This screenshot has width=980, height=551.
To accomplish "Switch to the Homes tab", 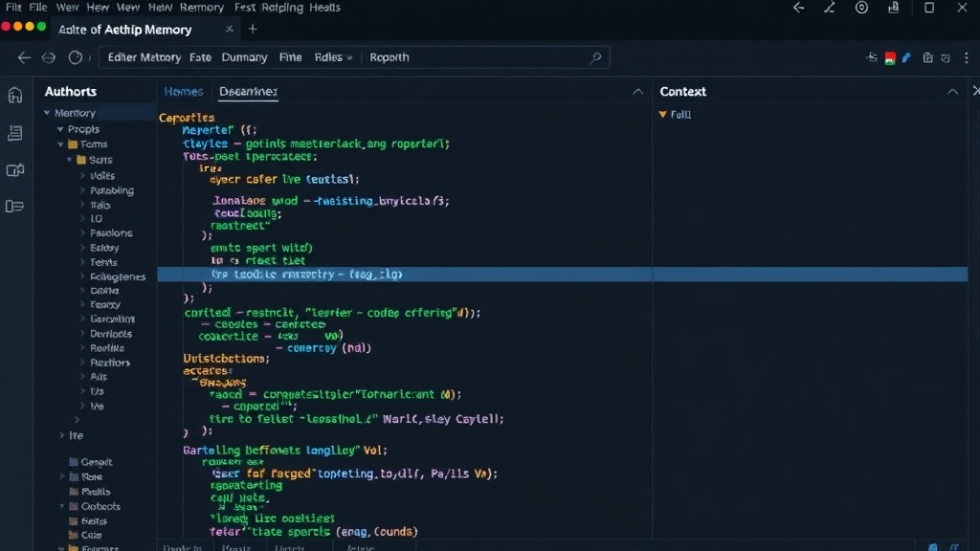I will 184,91.
